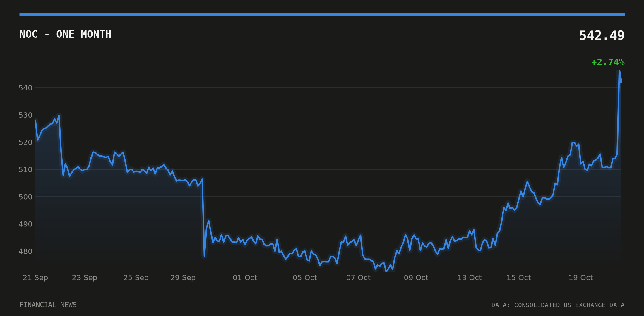The width and height of the screenshot is (644, 316).
Task: Click the 490 y-axis label
Action: (25, 224)
